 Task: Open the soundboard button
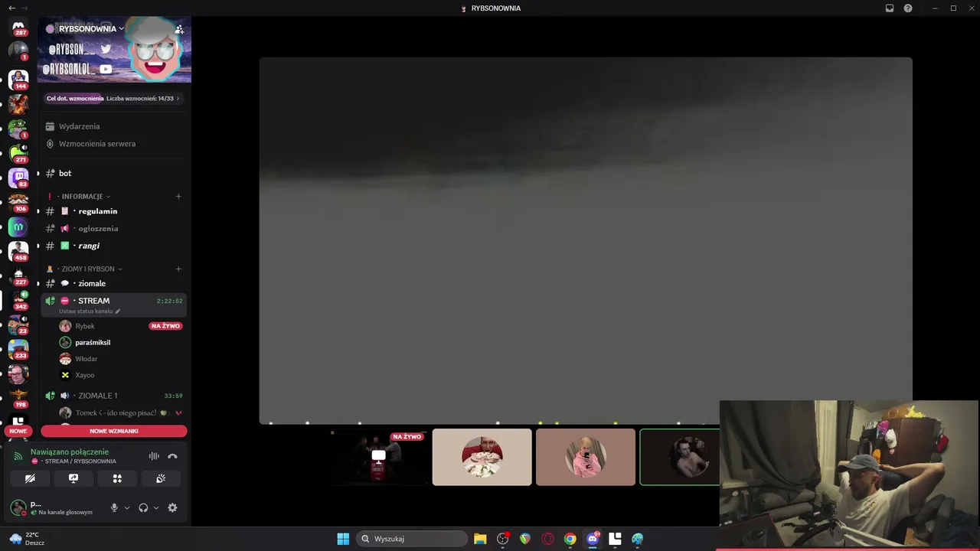point(161,478)
